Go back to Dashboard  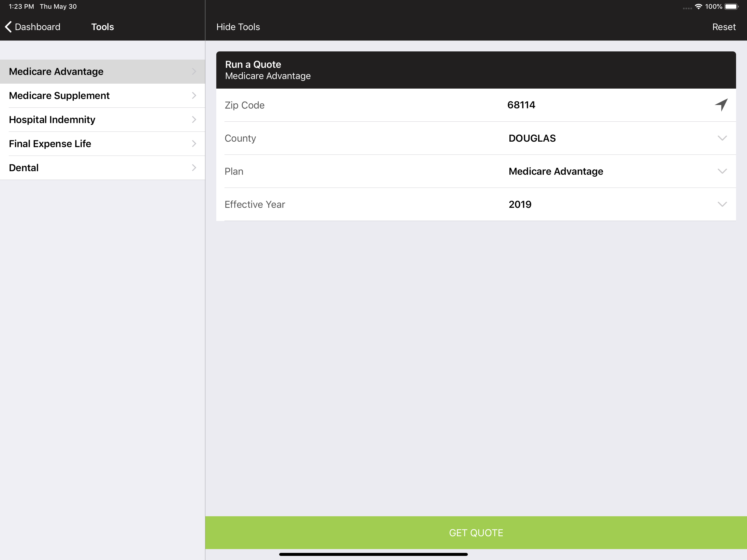point(33,27)
